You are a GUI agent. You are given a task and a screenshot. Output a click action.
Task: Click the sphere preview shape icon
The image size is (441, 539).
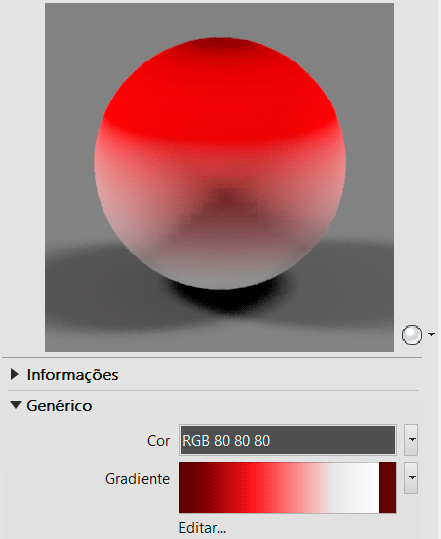[412, 334]
